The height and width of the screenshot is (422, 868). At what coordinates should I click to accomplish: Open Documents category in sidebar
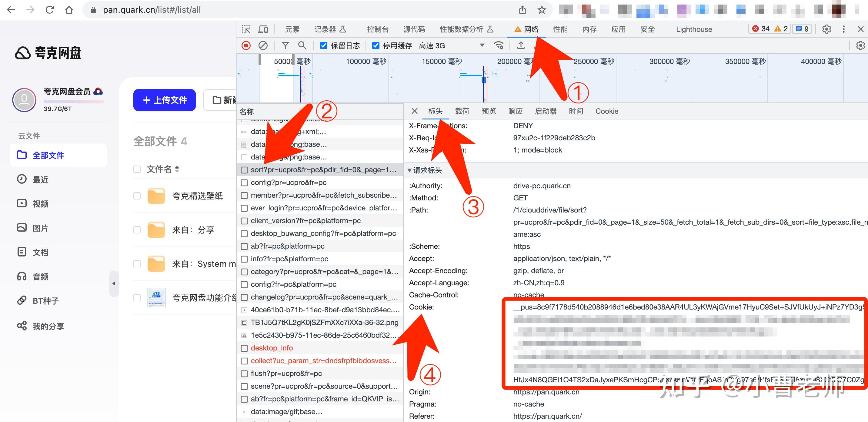[33, 252]
